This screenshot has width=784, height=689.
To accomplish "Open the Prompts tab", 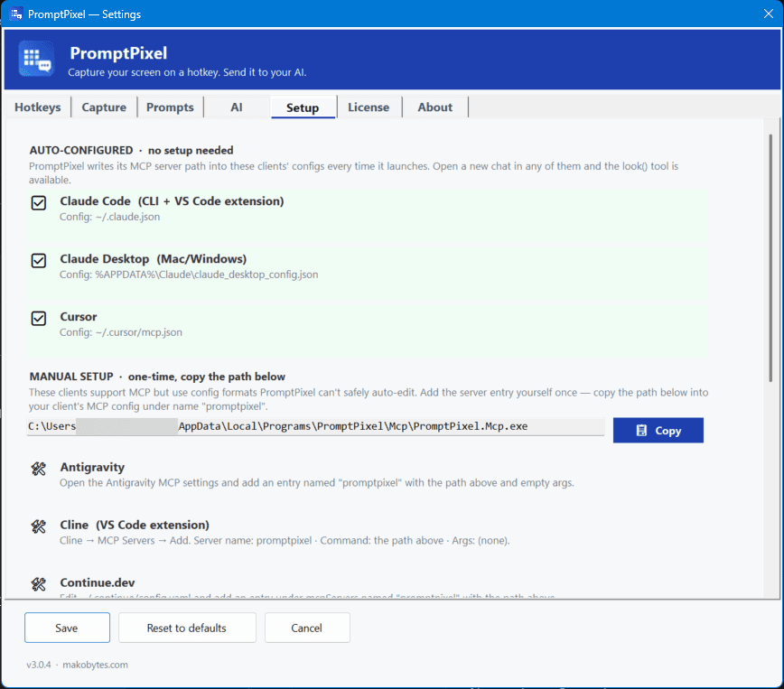I will pos(170,107).
